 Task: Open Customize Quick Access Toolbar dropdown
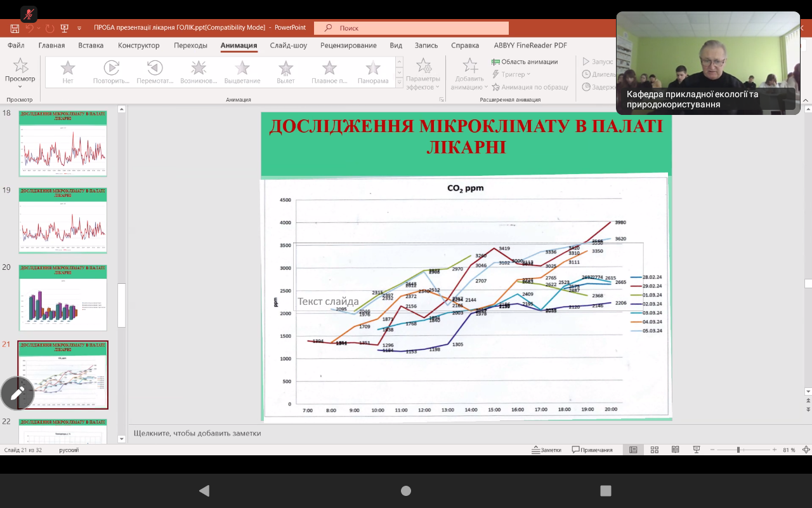(x=79, y=28)
